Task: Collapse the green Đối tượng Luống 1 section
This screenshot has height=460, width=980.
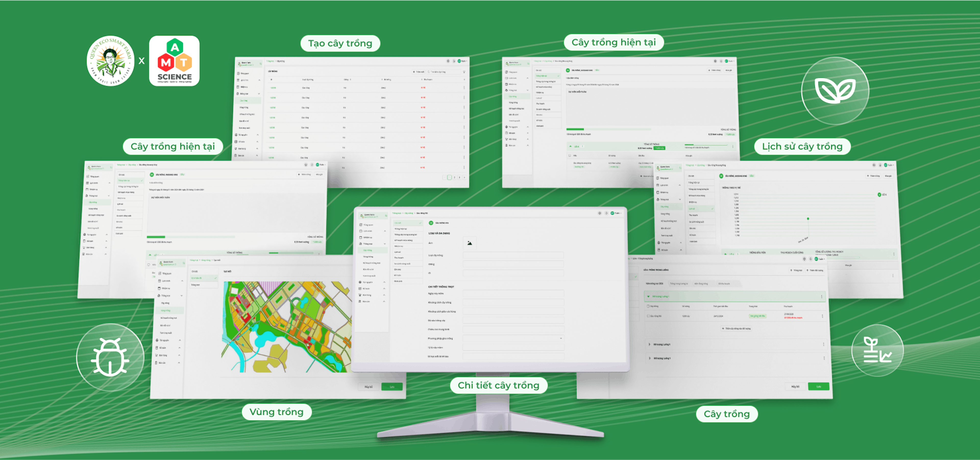Action: [648, 296]
